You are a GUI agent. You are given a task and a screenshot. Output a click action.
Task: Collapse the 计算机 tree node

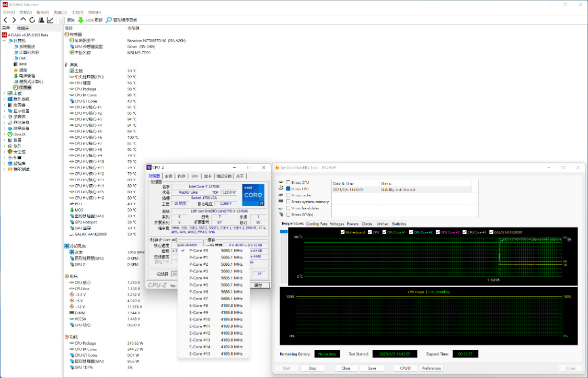coord(5,40)
